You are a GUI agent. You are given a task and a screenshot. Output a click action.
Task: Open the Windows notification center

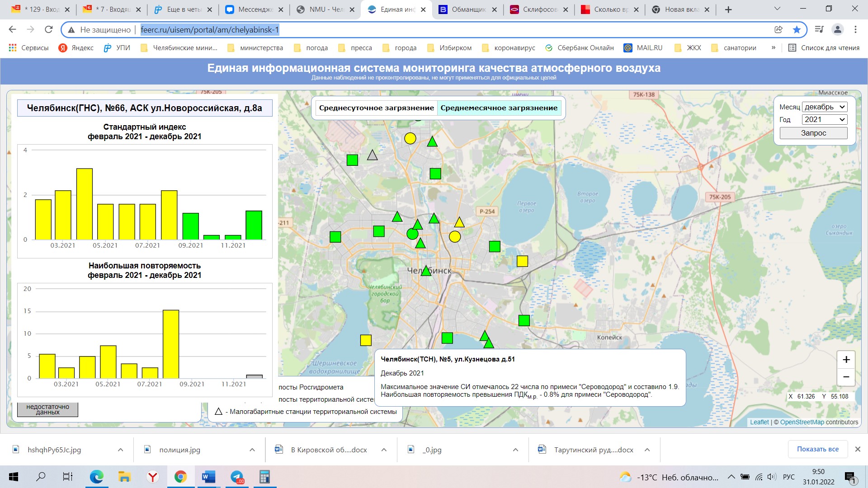[x=850, y=477]
